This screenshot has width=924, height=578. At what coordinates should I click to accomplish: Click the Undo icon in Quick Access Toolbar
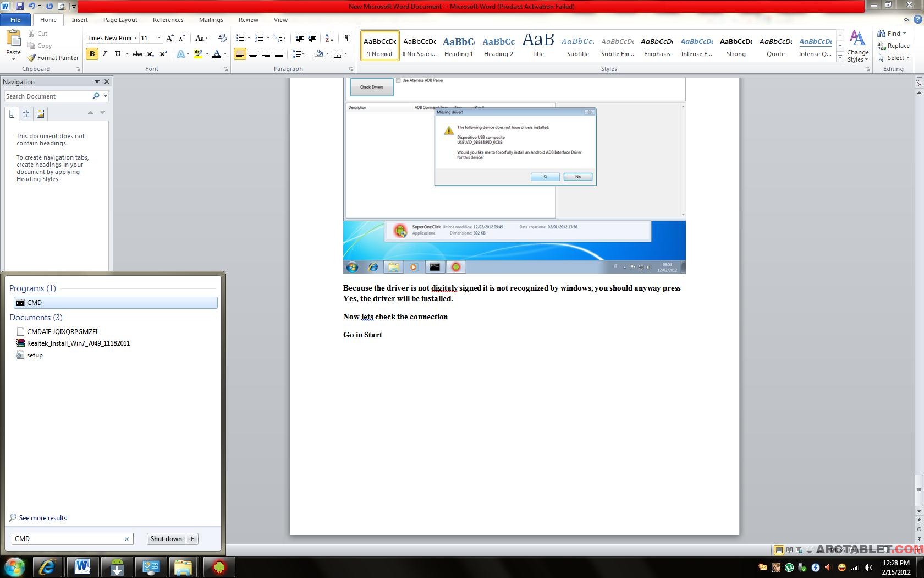pyautogui.click(x=32, y=6)
